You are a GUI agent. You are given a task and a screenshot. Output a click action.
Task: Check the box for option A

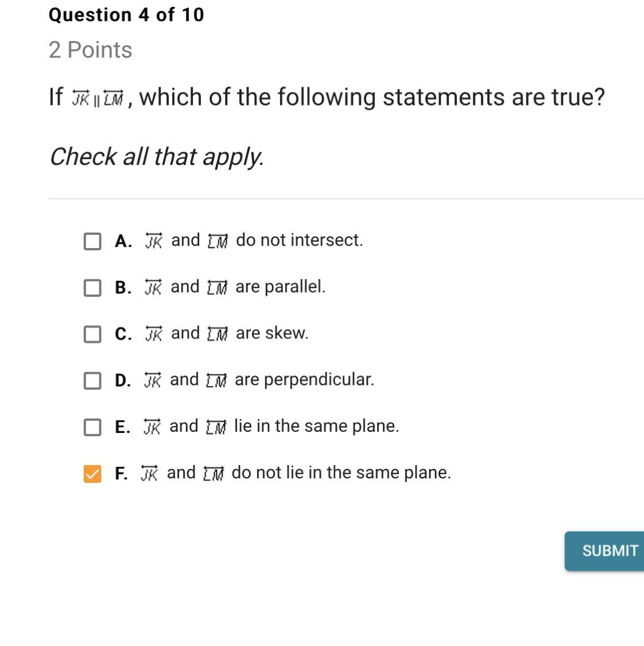92,241
